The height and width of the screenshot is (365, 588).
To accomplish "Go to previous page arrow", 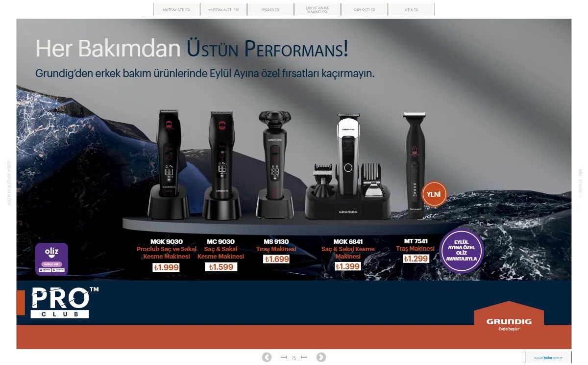I will click(267, 357).
